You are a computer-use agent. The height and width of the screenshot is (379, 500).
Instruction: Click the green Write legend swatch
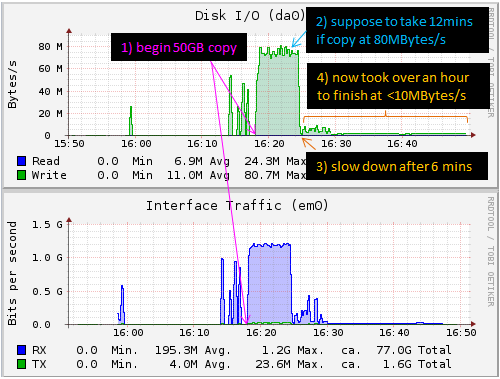[x=22, y=175]
